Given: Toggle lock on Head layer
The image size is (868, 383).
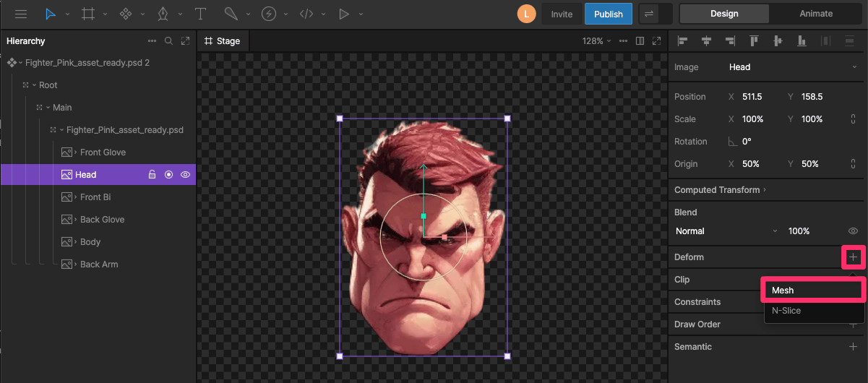Looking at the screenshot, I should (x=152, y=175).
